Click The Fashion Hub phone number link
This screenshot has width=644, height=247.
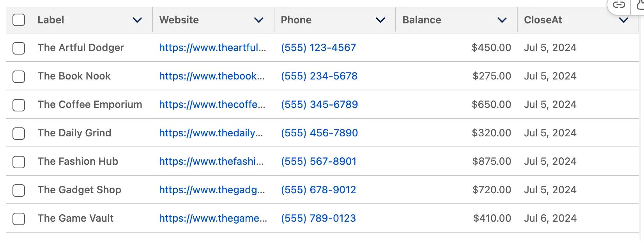click(x=318, y=162)
